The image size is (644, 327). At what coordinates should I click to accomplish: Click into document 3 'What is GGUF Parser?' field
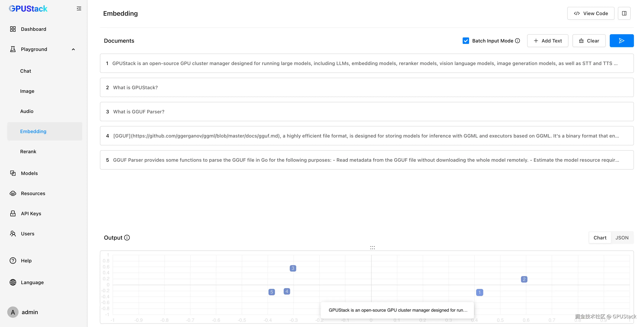click(367, 112)
